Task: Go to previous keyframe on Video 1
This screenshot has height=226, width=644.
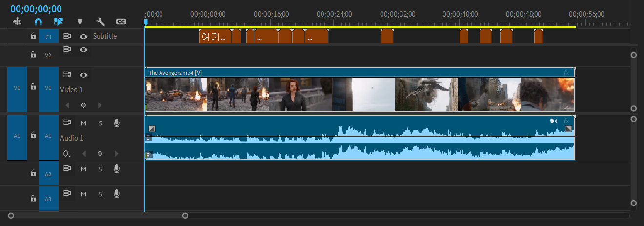Action: click(x=67, y=105)
